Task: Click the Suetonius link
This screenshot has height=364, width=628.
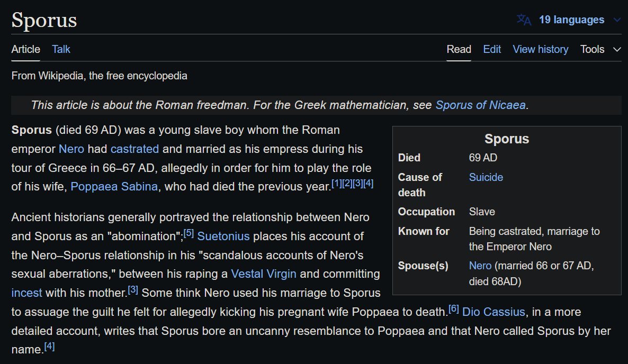Action: click(223, 236)
